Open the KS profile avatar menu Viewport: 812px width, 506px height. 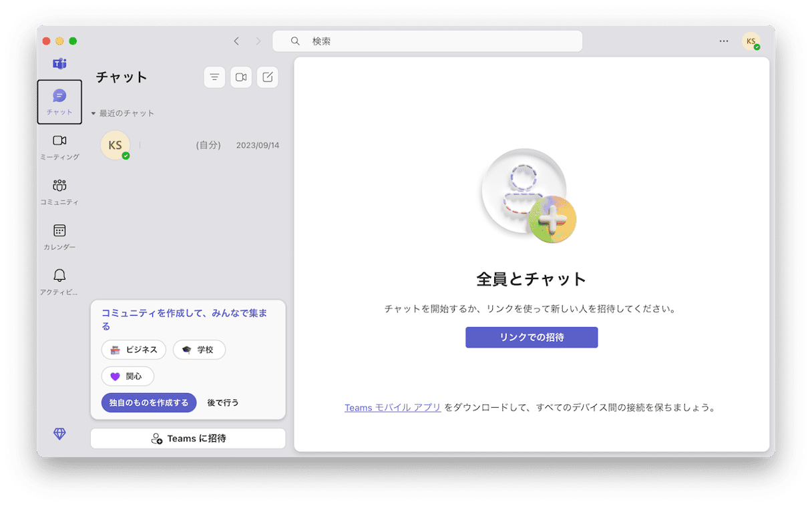point(751,41)
